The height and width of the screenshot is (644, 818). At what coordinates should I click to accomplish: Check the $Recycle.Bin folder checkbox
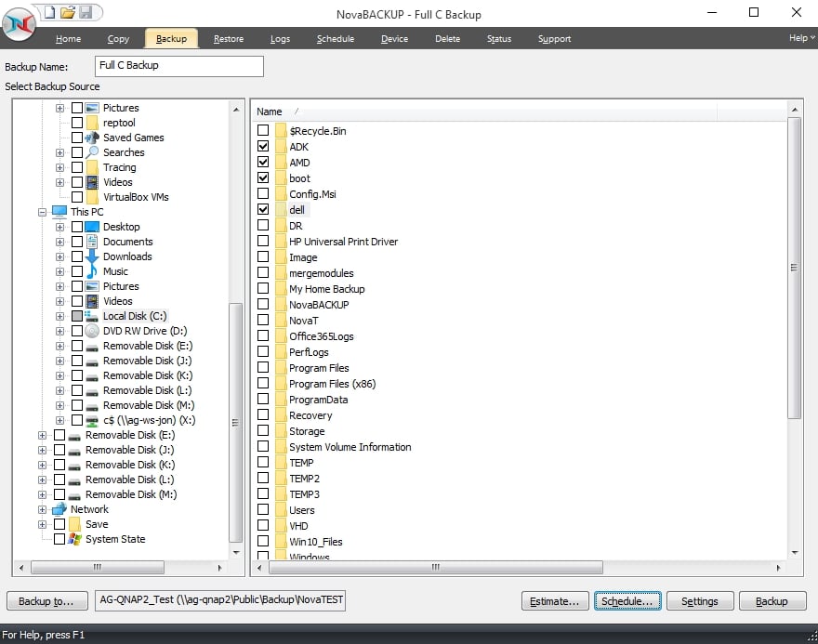click(x=263, y=130)
